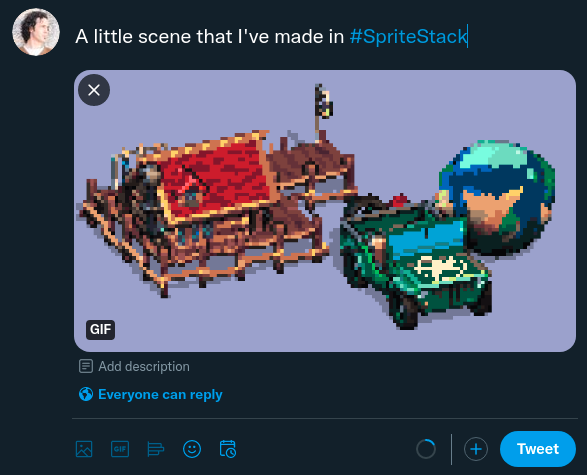Remove the attached GIF with the X button
This screenshot has width=587, height=475.
pos(94,90)
